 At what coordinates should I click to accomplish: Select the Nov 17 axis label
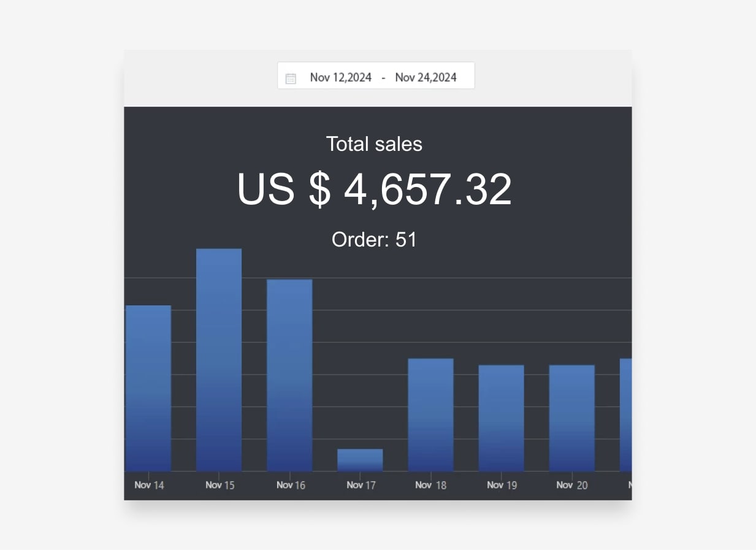pyautogui.click(x=361, y=485)
